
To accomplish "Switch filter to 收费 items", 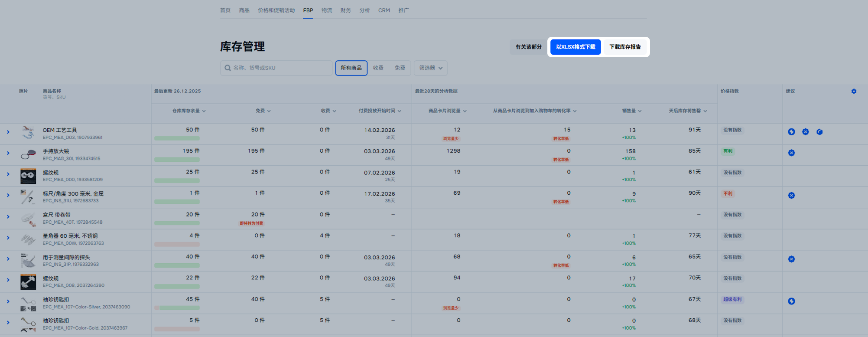I will point(378,68).
